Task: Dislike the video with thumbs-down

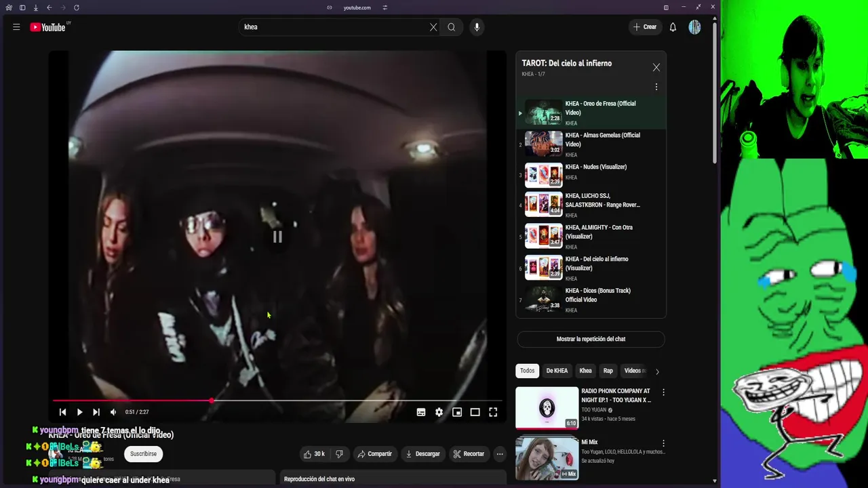Action: 340,454
